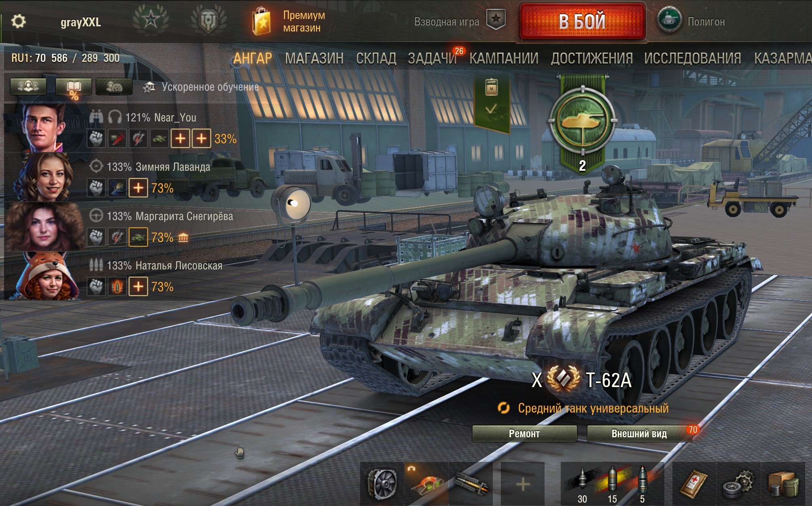Toggle the platoon game star badge

coord(496,19)
